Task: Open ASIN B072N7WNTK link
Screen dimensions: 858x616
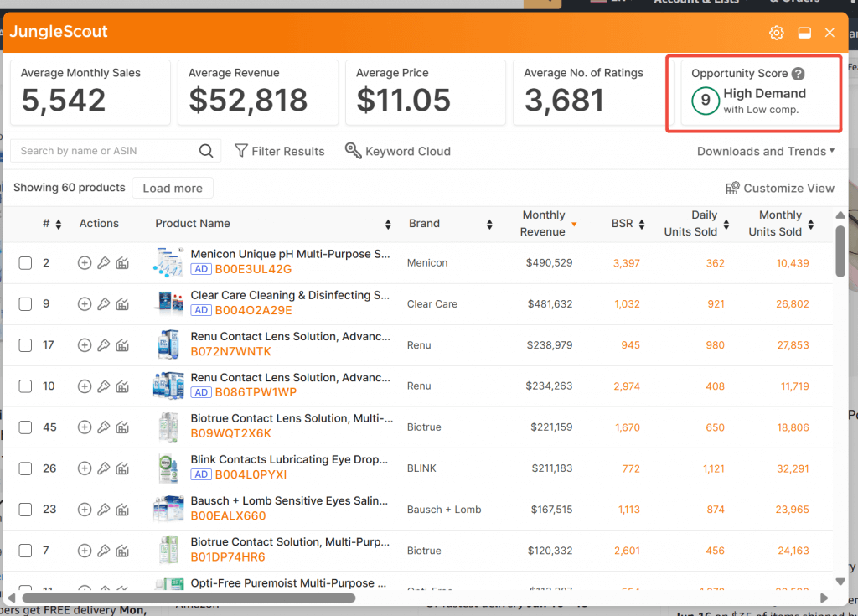Action: pyautogui.click(x=231, y=351)
